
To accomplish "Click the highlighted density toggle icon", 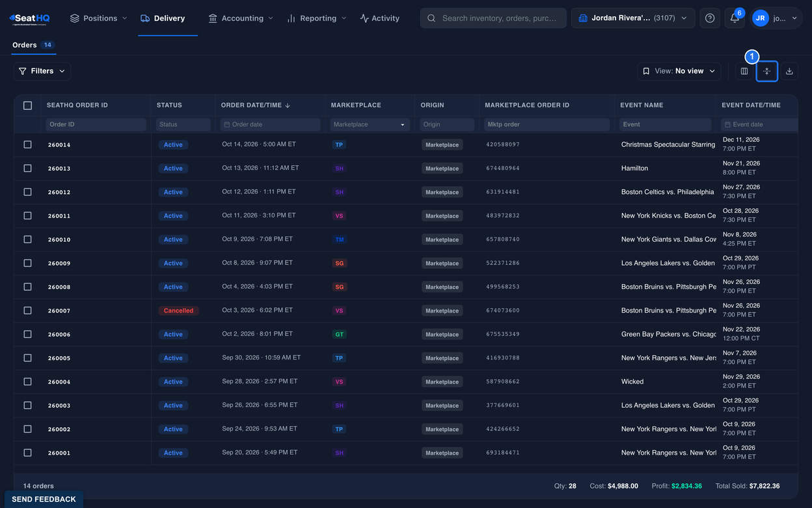I will click(767, 71).
